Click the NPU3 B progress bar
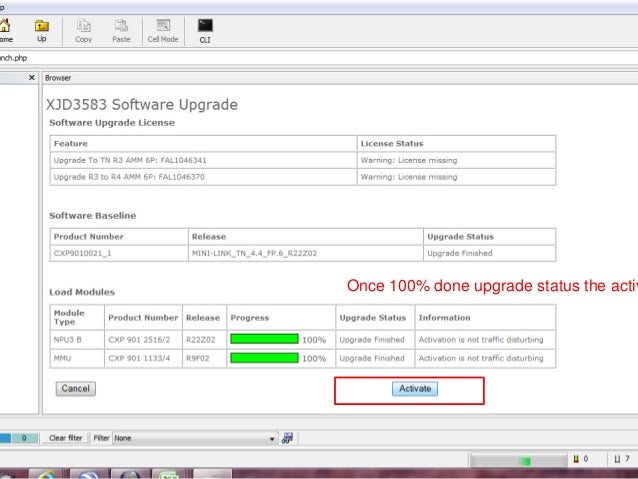This screenshot has width=638, height=479. point(264,339)
